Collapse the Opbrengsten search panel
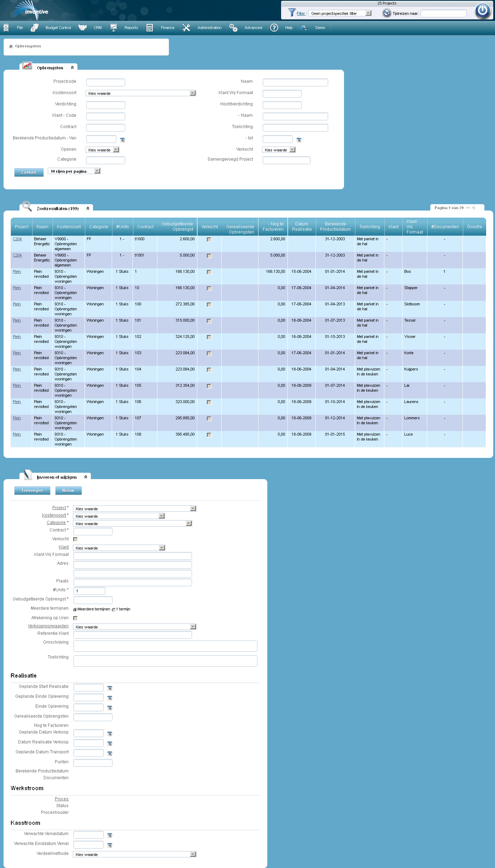495x868 pixels. [72, 68]
